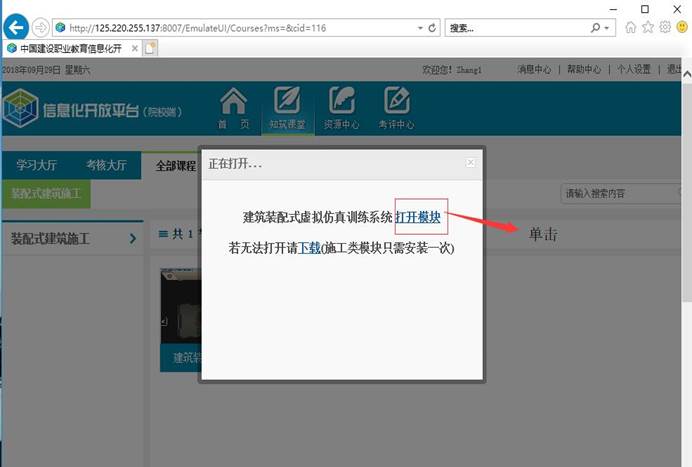
Task: Open 个人设置 in the top bar
Action: [x=633, y=69]
